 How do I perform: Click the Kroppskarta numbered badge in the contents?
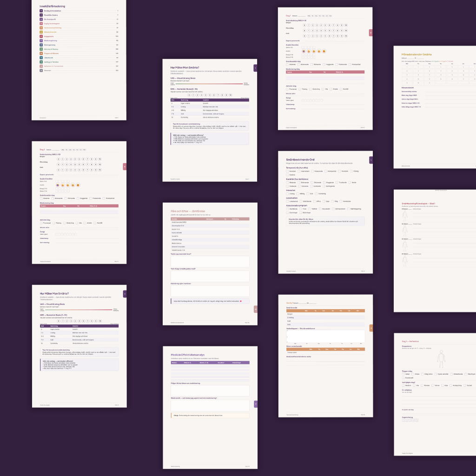click(41, 36)
